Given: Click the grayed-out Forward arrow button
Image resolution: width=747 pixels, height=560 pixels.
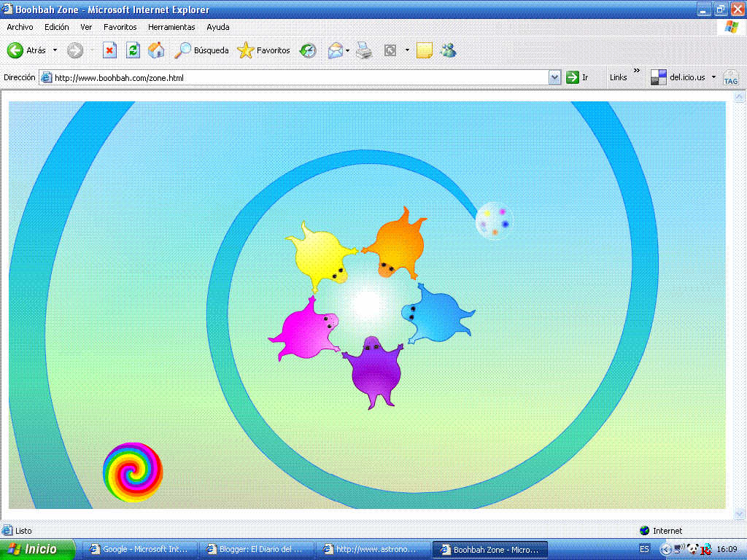Looking at the screenshot, I should (75, 50).
